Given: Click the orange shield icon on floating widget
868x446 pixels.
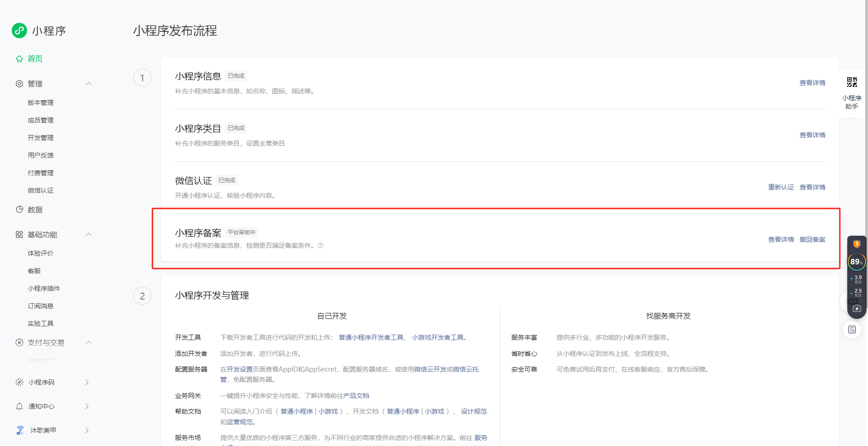Looking at the screenshot, I should click(x=856, y=244).
